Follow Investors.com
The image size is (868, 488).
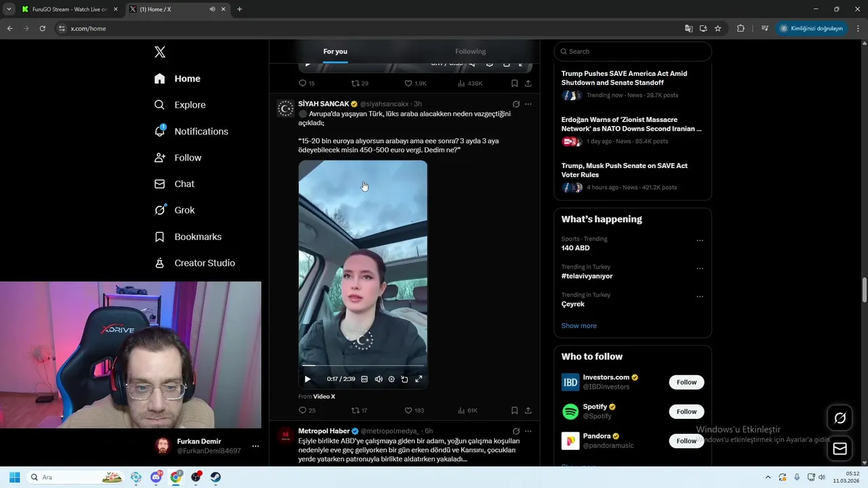point(686,382)
